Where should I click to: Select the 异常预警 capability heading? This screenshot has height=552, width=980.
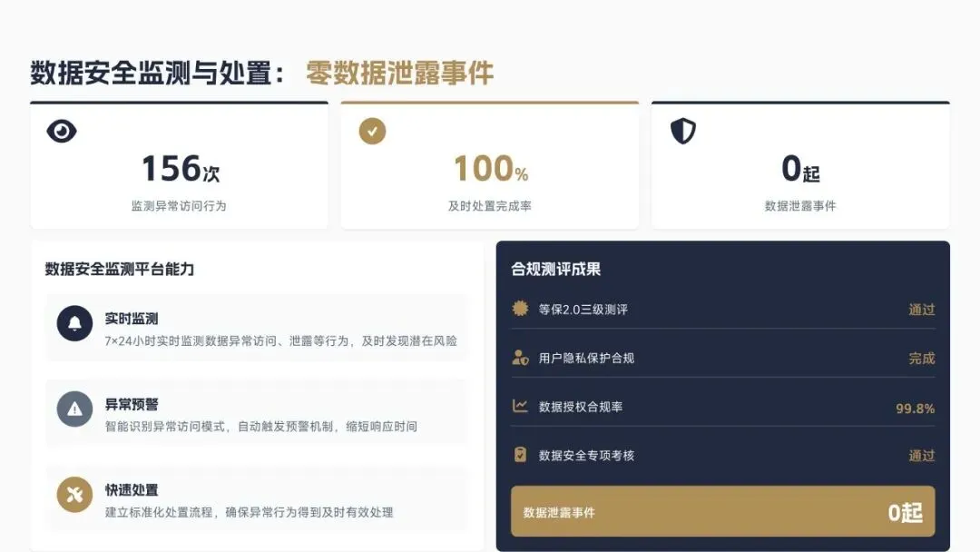pyautogui.click(x=132, y=404)
